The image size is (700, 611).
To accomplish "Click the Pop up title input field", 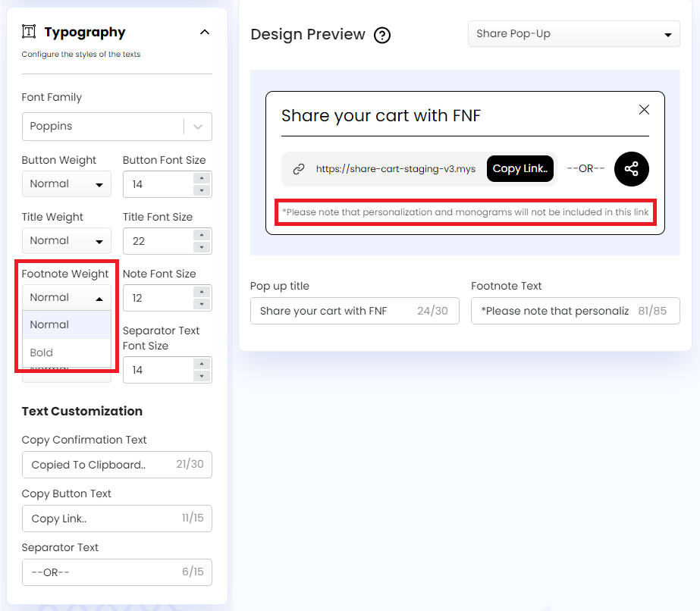I will pyautogui.click(x=334, y=311).
